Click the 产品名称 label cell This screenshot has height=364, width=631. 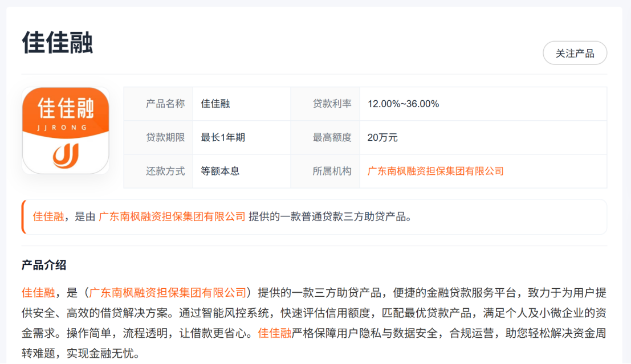click(x=158, y=104)
